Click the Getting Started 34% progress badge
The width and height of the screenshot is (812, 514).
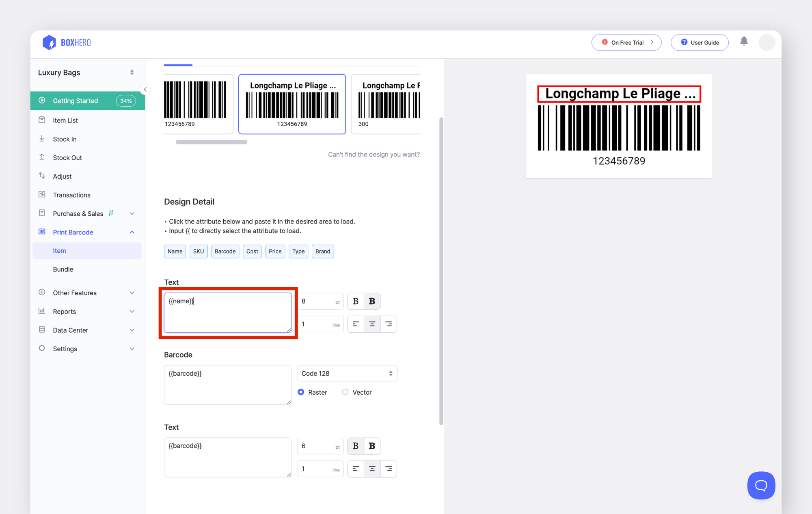coord(126,101)
